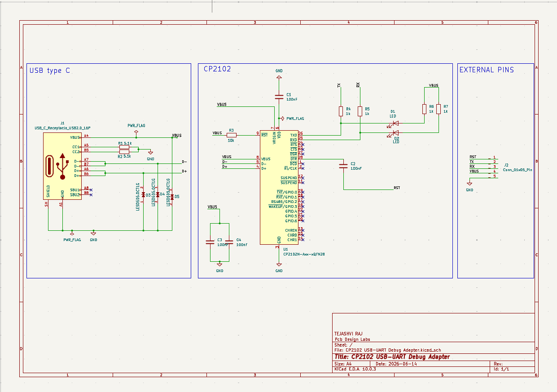Select resistor R7 symbol
Image resolution: width=557 pixels, height=392 pixels.
[x=439, y=109]
